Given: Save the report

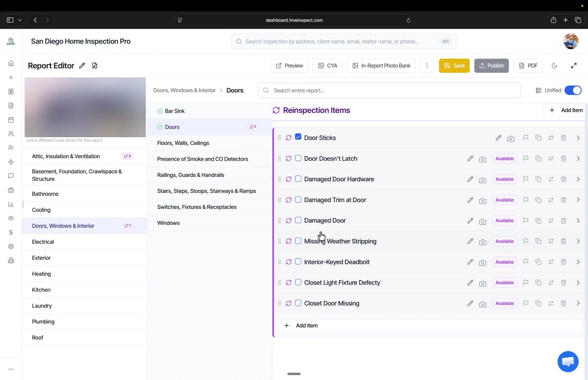Looking at the screenshot, I should (454, 66).
